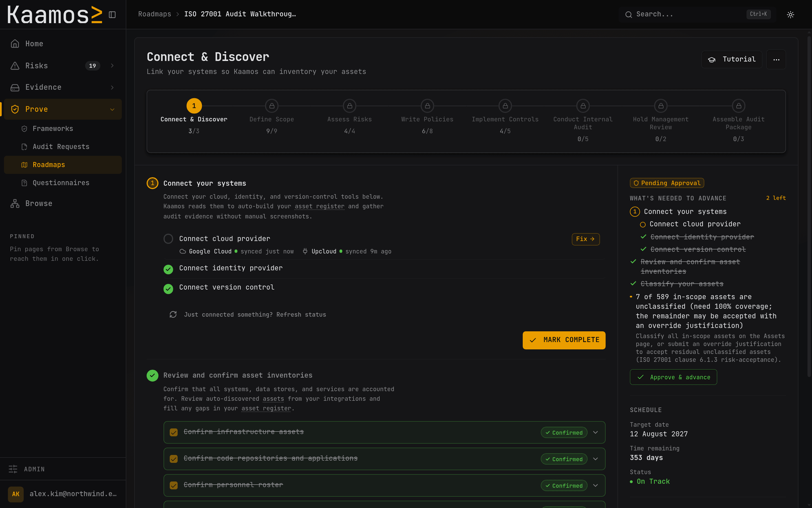Click the ISO 27001 Audit Walkthrough breadcrumb

click(240, 14)
